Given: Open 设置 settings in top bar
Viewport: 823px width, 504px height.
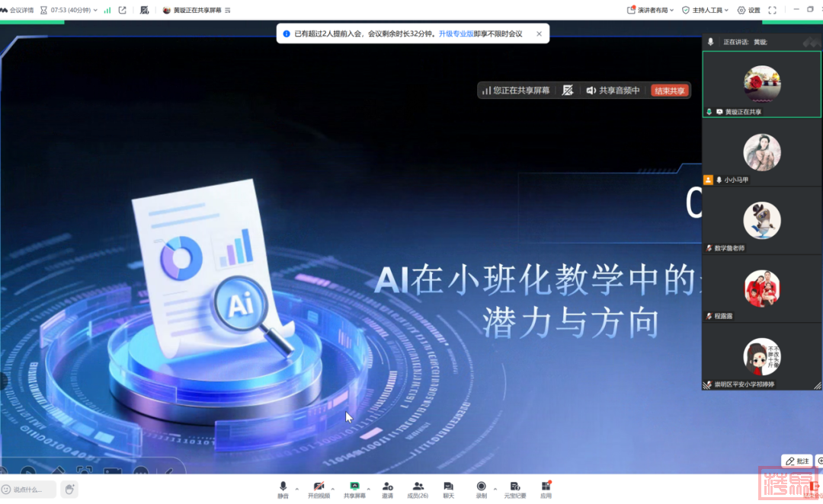Looking at the screenshot, I should click(748, 10).
